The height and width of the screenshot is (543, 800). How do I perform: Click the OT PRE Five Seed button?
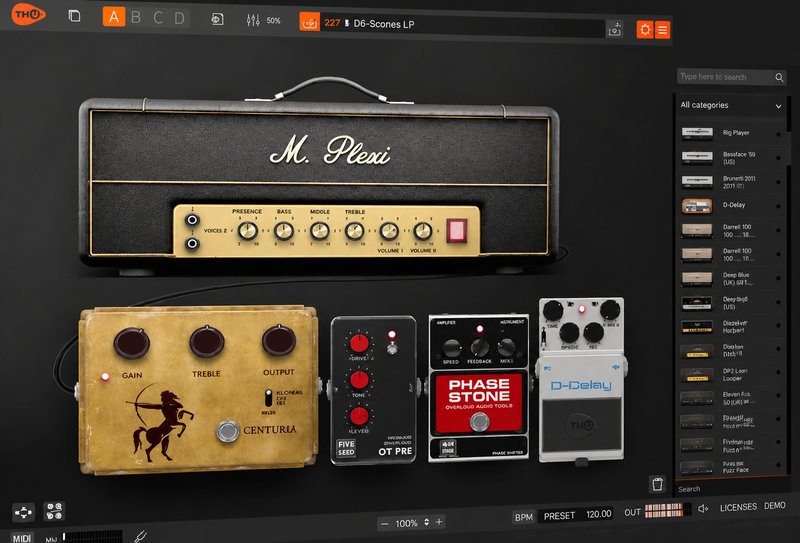(346, 448)
